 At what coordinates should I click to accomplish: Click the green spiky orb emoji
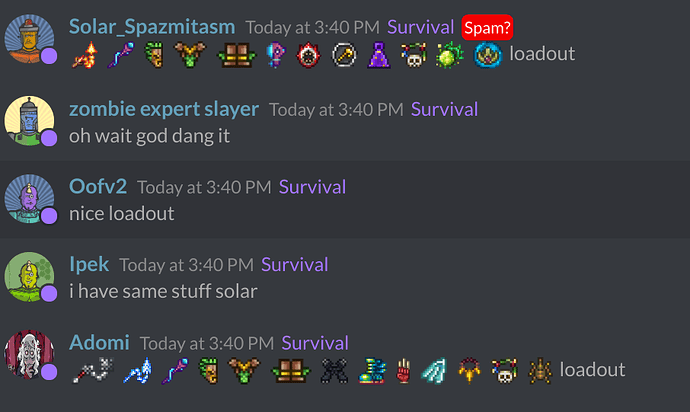pos(449,55)
